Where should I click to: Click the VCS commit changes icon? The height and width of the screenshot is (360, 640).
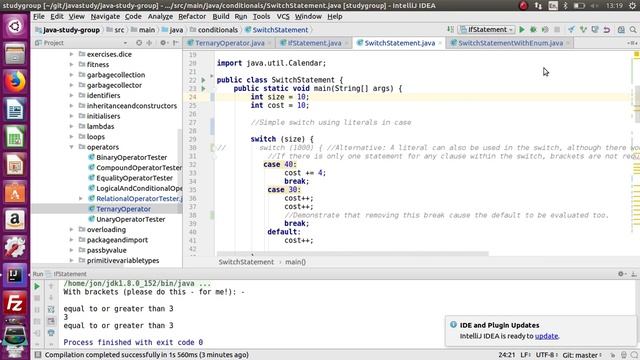(x=583, y=29)
